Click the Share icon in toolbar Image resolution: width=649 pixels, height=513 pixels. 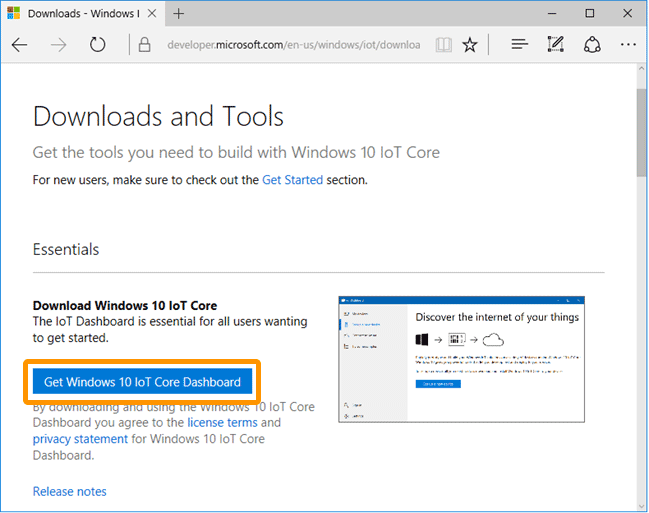click(592, 44)
